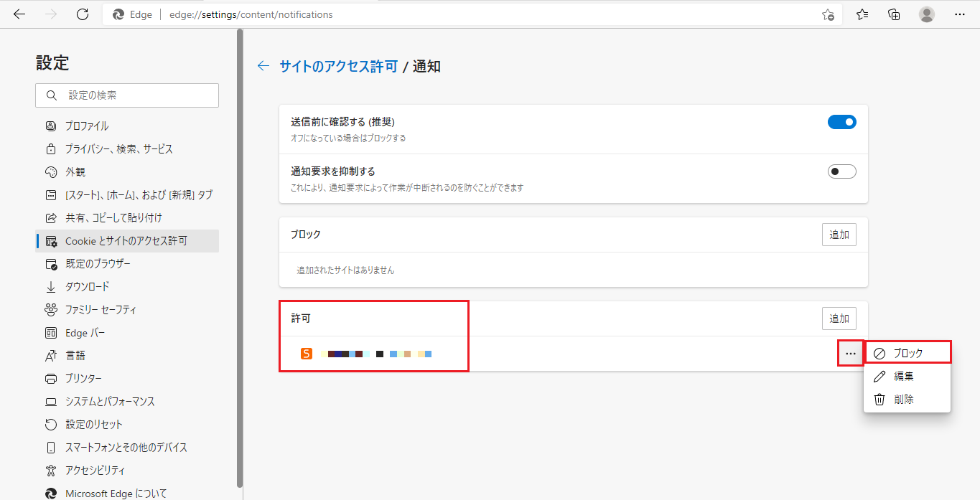980x500 pixels.
Task: Choose 編集 in the context menu
Action: tap(903, 377)
